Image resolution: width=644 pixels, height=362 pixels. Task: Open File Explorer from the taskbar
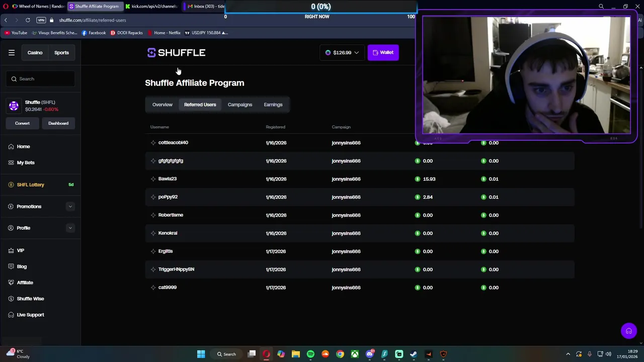[296, 354]
